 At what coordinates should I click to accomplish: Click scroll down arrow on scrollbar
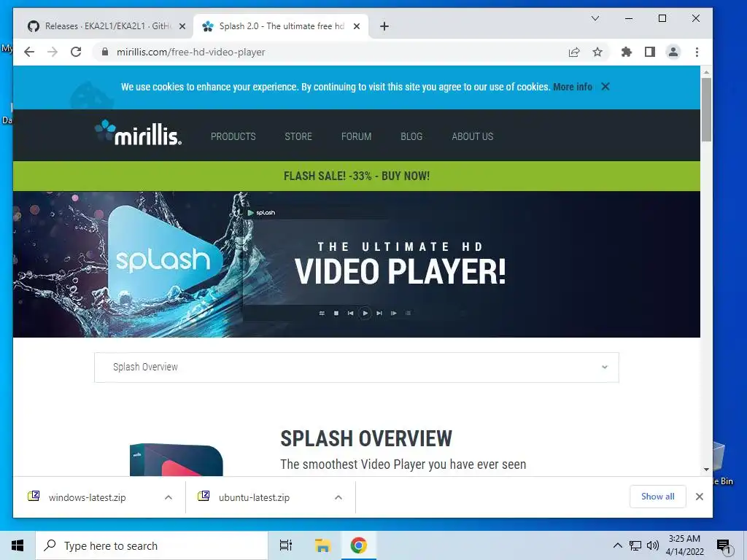706,470
